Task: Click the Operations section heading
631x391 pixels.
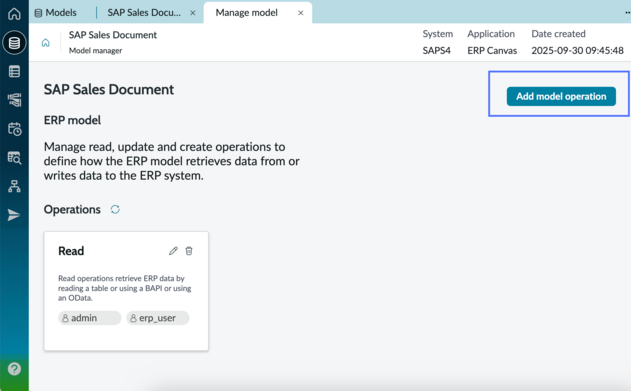Action: [72, 210]
